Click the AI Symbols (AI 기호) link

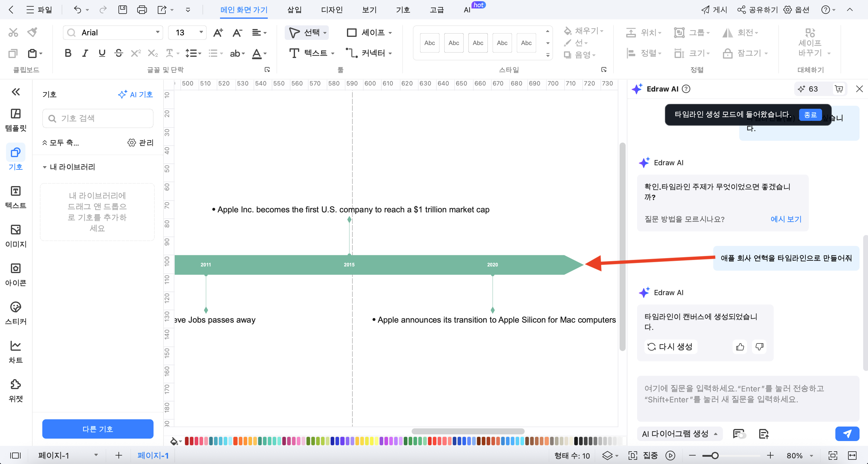(135, 95)
